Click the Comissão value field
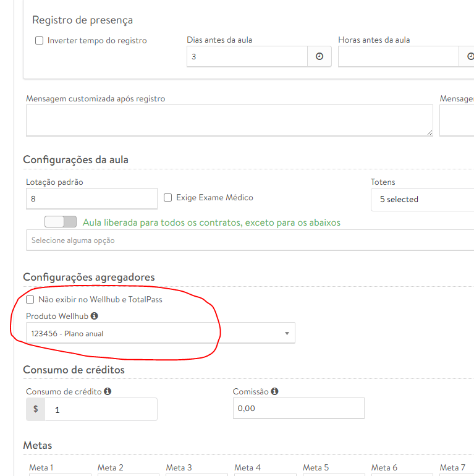Screen dimensions: 474x476 click(298, 409)
